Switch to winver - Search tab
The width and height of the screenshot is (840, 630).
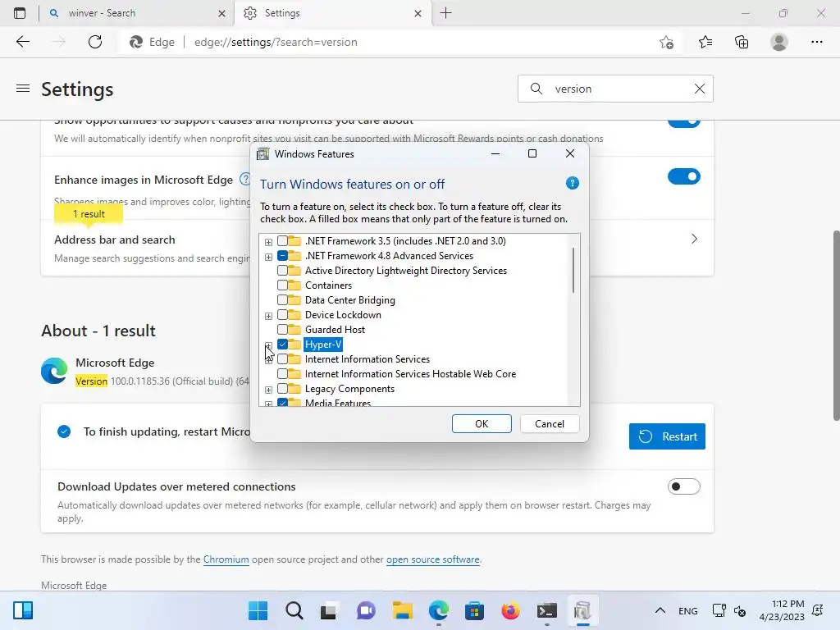[137, 13]
